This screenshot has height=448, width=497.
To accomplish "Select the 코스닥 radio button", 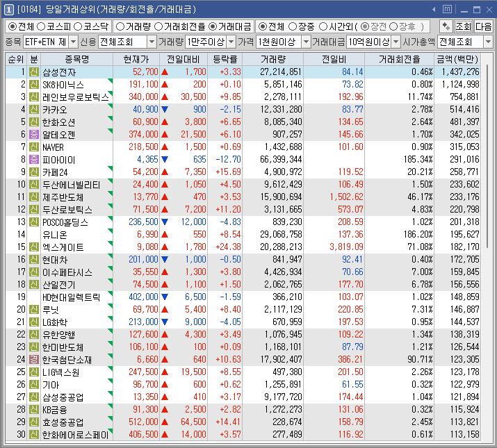I will point(78,26).
